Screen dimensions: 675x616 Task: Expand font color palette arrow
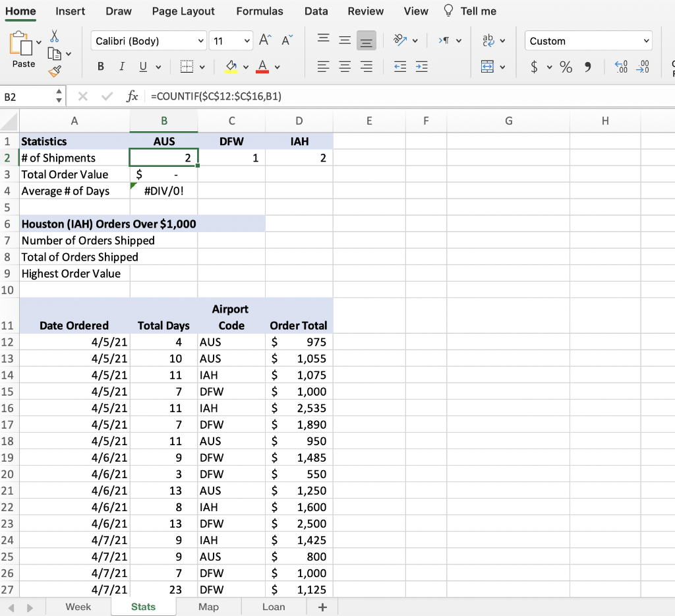(x=278, y=67)
